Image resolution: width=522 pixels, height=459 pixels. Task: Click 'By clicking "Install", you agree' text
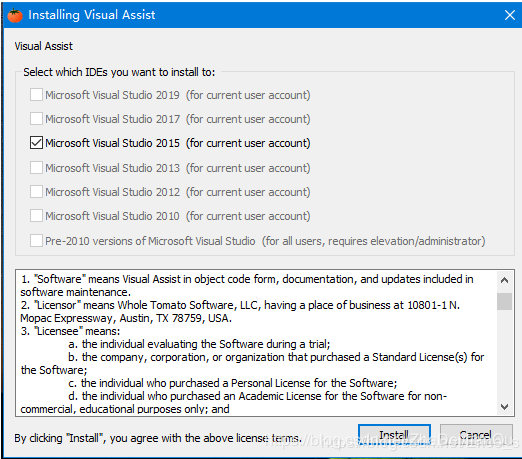[158, 438]
